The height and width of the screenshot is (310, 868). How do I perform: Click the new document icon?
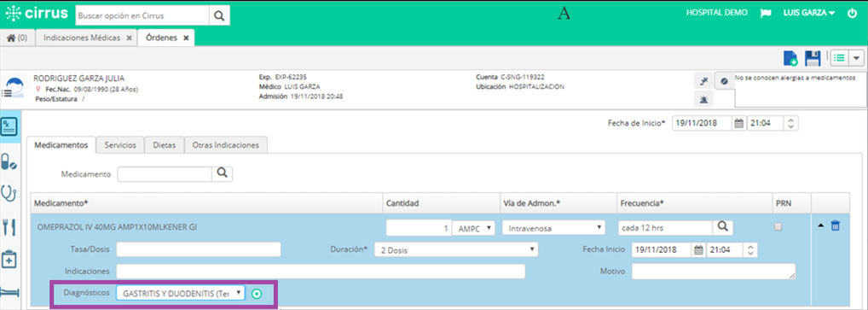tap(790, 58)
